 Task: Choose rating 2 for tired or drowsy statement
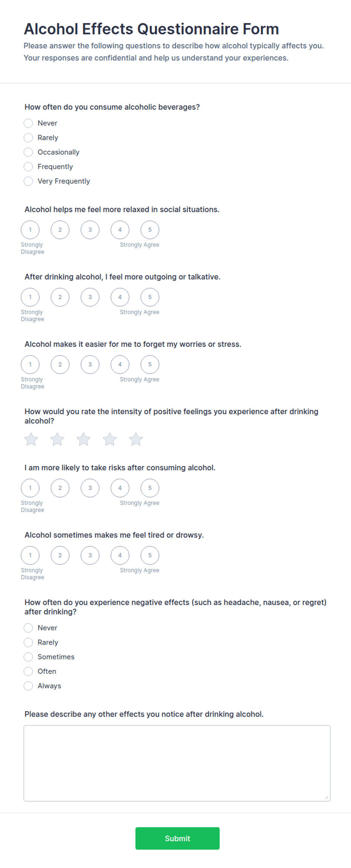[x=60, y=555]
